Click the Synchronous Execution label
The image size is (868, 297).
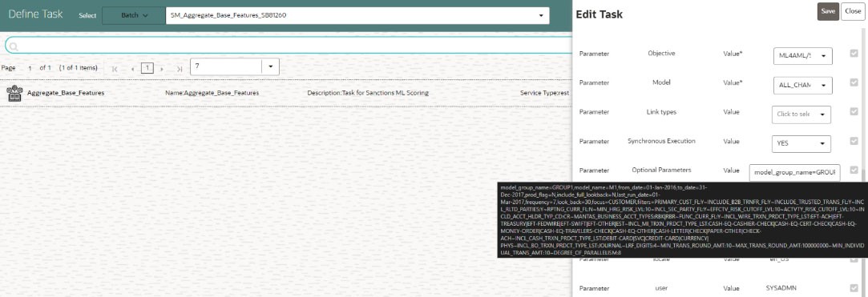point(661,141)
